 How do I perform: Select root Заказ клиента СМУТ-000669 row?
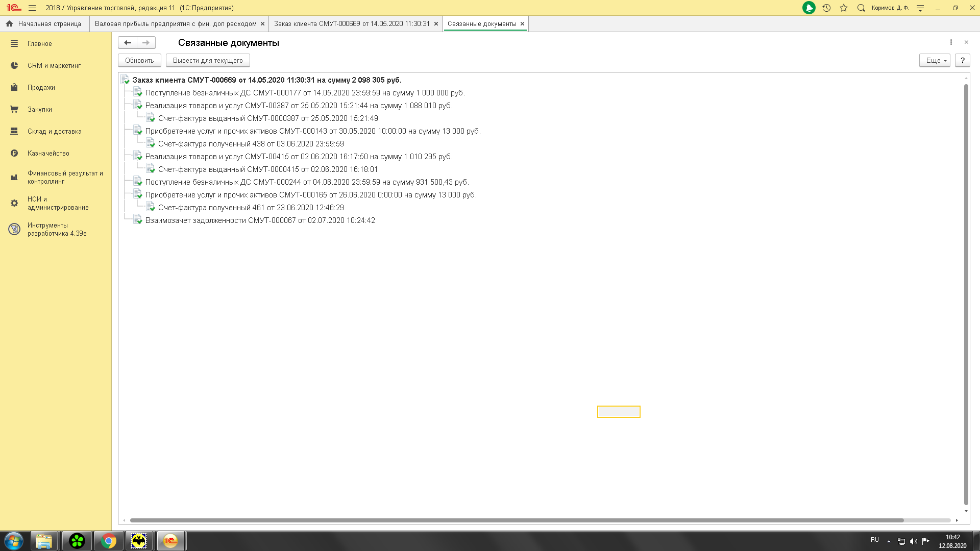(x=267, y=80)
